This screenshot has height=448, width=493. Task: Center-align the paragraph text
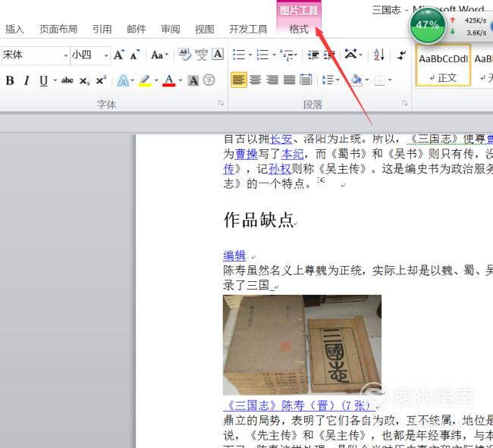(255, 80)
